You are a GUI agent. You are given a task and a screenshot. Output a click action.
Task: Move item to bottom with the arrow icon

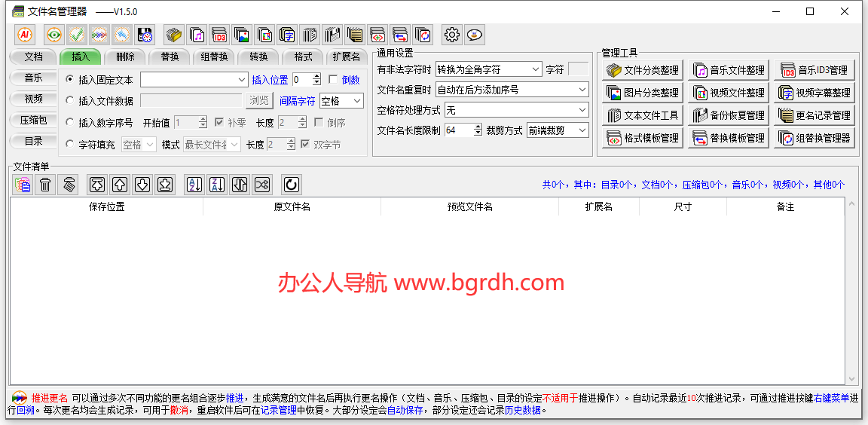point(165,185)
